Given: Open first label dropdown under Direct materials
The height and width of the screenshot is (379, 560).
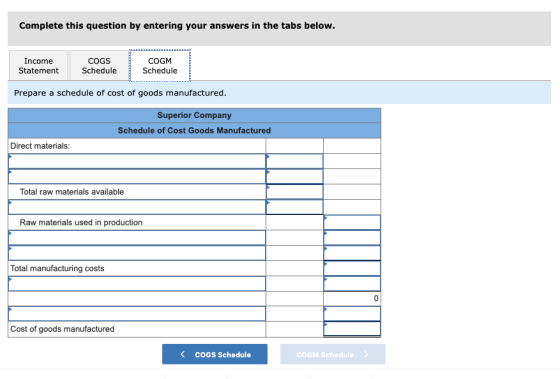Looking at the screenshot, I should pyautogui.click(x=137, y=161).
